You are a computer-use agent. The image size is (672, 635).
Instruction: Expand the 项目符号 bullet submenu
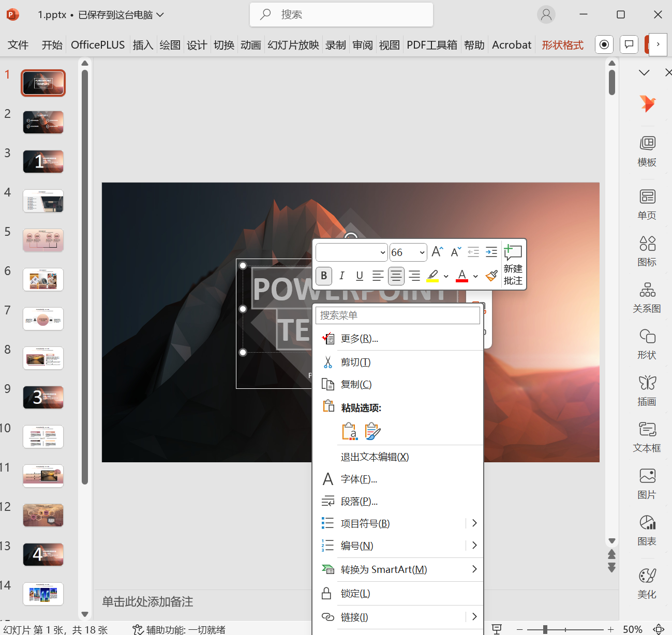point(473,523)
